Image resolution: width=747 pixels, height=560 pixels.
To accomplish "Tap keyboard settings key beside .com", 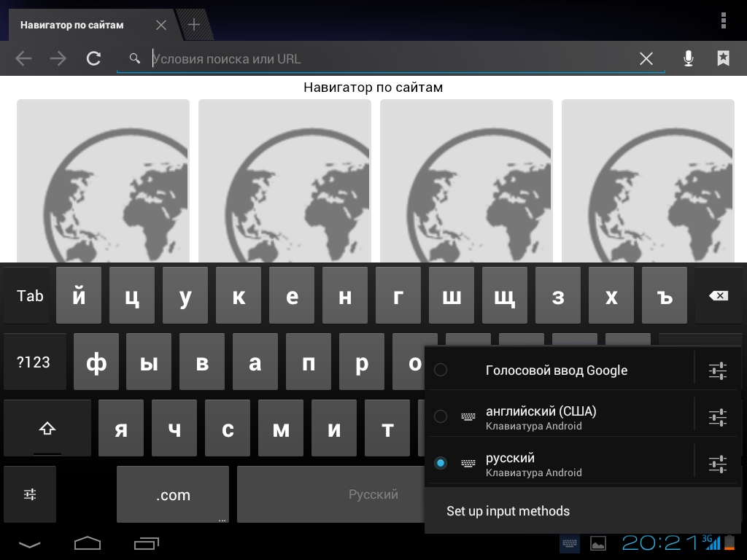I will click(30, 494).
